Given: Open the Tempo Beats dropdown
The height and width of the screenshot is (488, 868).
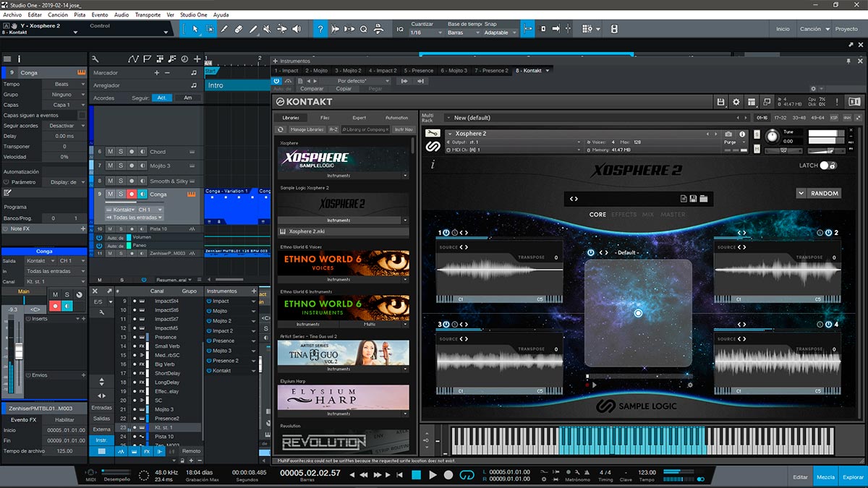Looking at the screenshot, I should pos(65,84).
